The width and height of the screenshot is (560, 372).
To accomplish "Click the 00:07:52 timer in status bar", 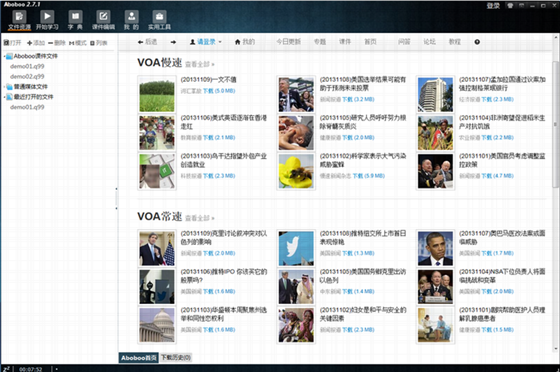I will click(31, 369).
